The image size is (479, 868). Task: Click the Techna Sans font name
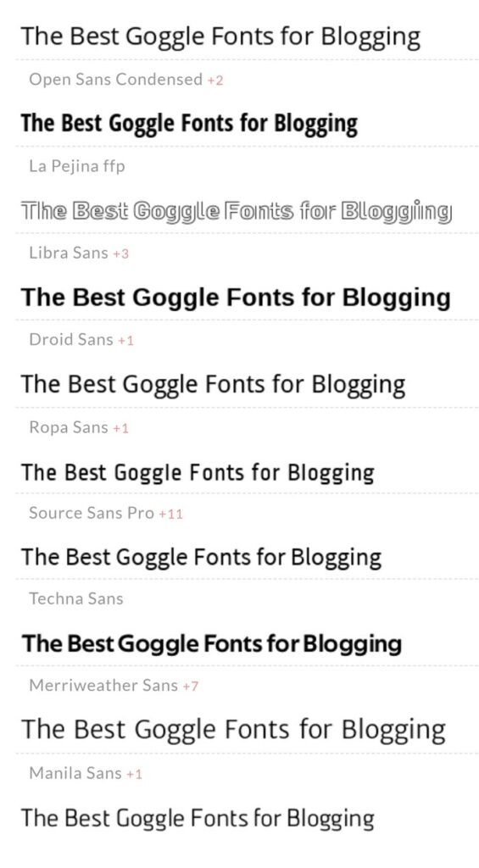coord(75,599)
